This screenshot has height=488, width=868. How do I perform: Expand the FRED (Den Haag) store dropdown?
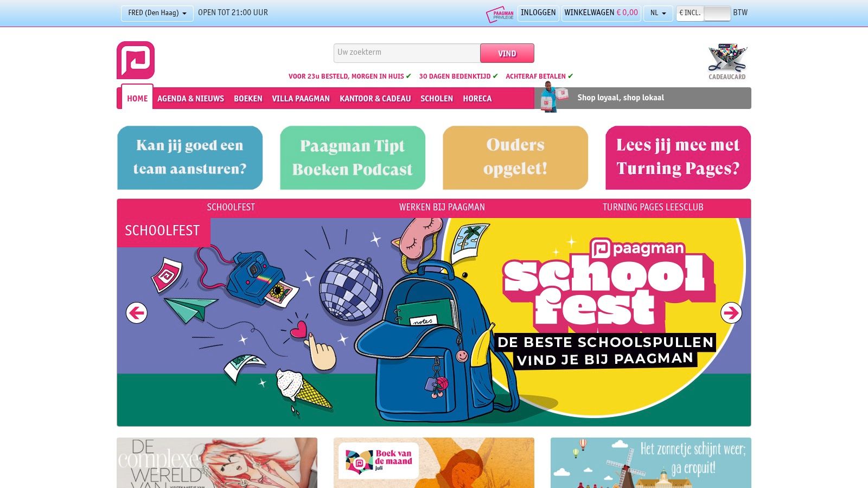point(157,13)
